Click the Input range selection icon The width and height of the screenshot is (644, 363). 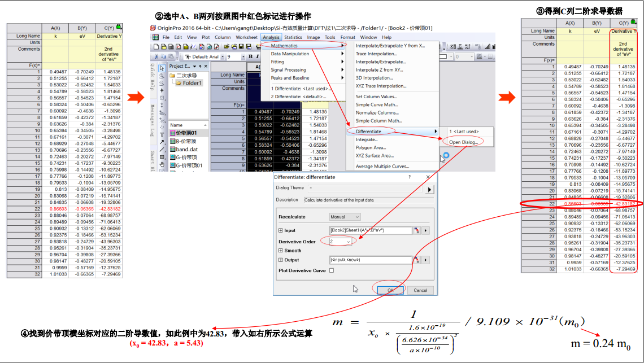click(417, 230)
